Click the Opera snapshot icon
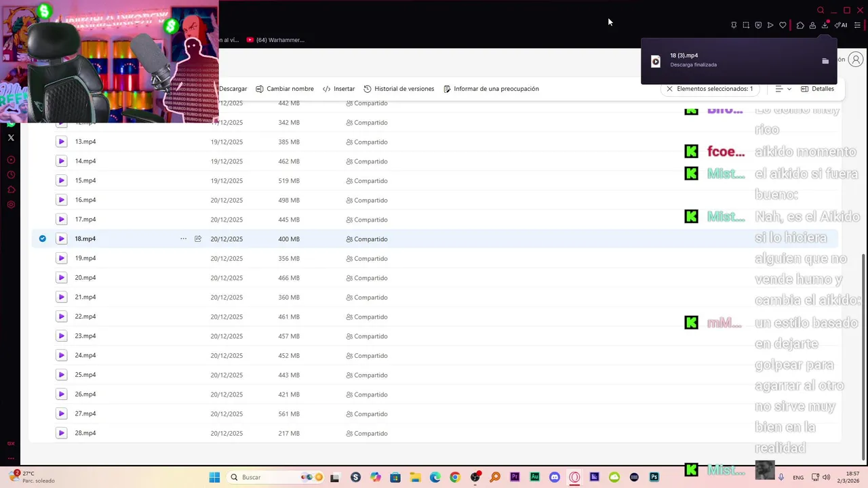868x488 pixels. pyautogui.click(x=746, y=25)
